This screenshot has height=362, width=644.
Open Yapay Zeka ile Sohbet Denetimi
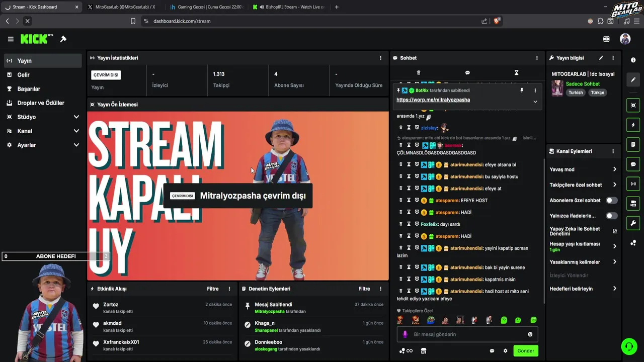click(x=583, y=231)
